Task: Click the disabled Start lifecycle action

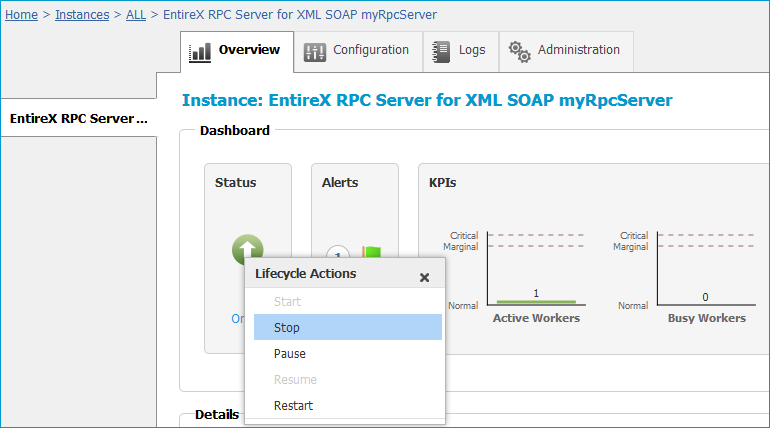Action: click(x=348, y=301)
